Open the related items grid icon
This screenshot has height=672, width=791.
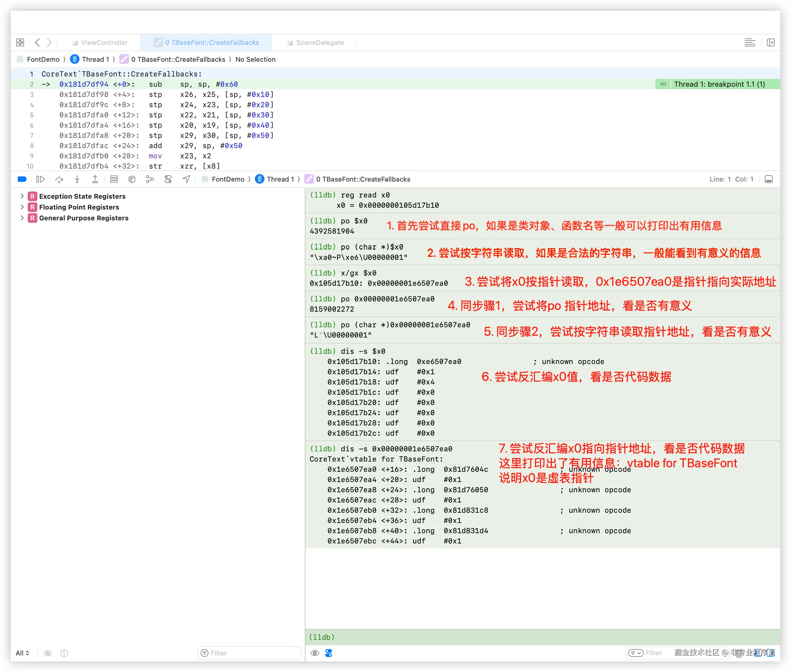pyautogui.click(x=20, y=42)
